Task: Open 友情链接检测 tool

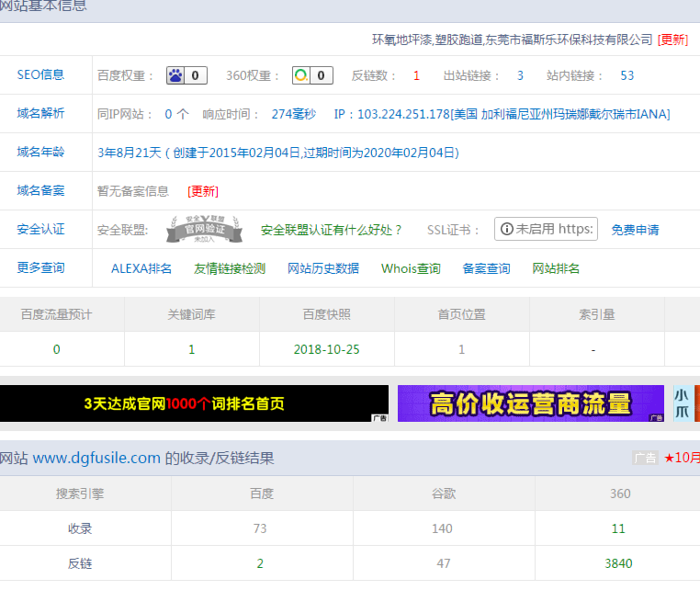Action: [x=230, y=268]
